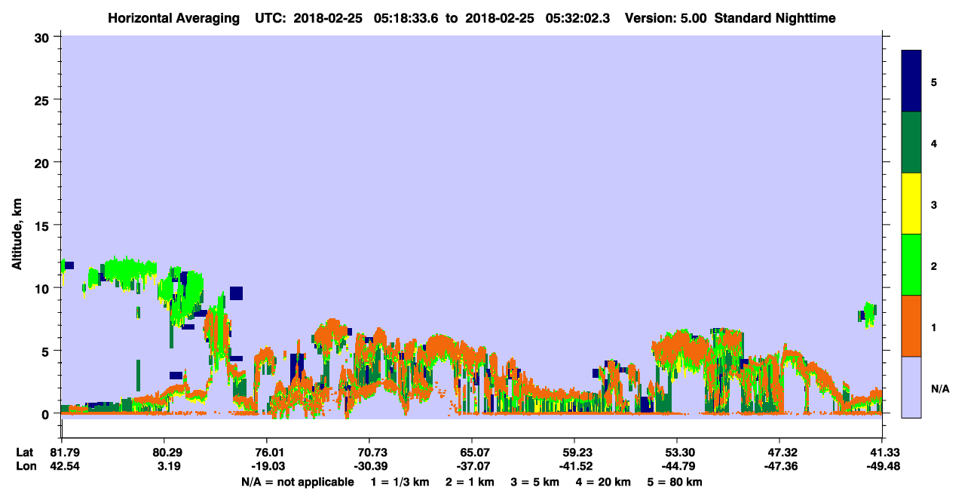Click the yellow color bar segment labeled 3
This screenshot has height=503, width=980.
tap(911, 204)
